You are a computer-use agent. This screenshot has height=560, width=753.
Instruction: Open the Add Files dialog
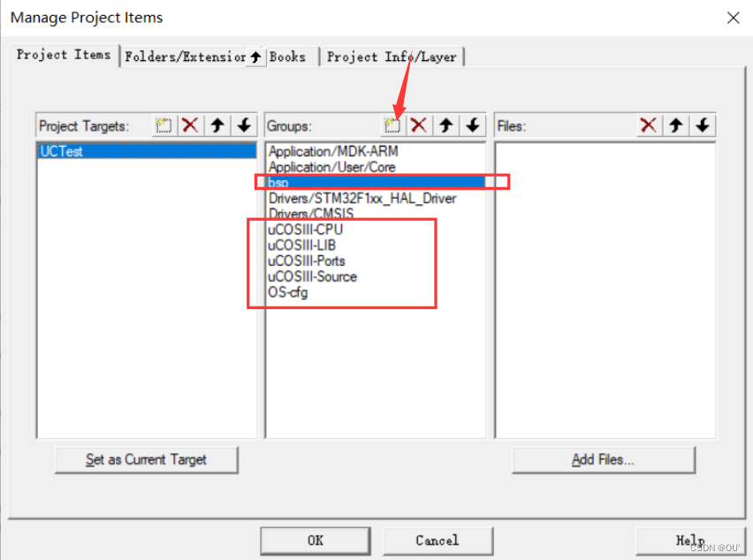pos(603,459)
